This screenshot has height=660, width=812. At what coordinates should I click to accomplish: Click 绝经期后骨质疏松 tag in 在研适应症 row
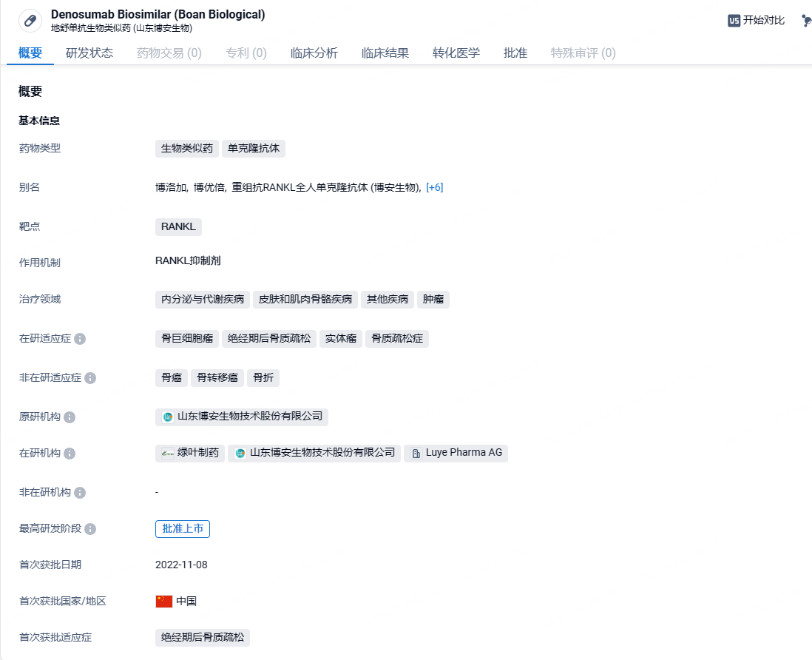click(269, 339)
